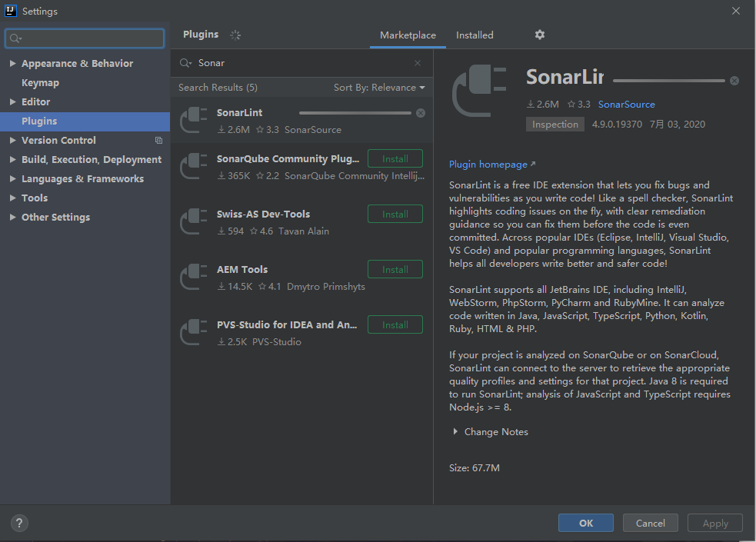Clear the Sonar search query
The width and height of the screenshot is (756, 542).
coord(418,63)
